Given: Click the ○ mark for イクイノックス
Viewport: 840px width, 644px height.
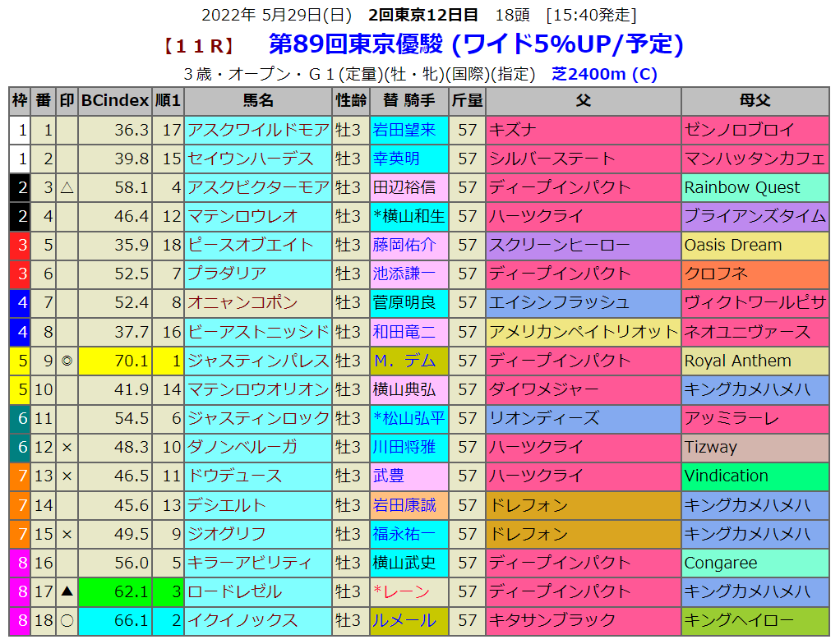Looking at the screenshot, I should [x=67, y=620].
